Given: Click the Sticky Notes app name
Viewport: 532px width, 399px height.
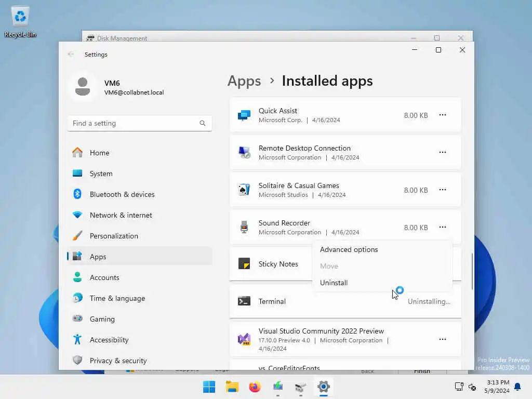Looking at the screenshot, I should tap(278, 264).
